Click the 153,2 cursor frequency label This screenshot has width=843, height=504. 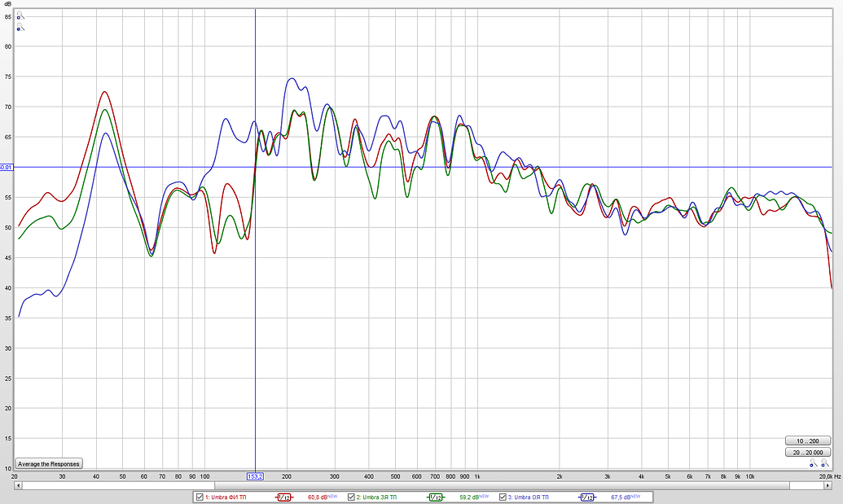click(256, 476)
